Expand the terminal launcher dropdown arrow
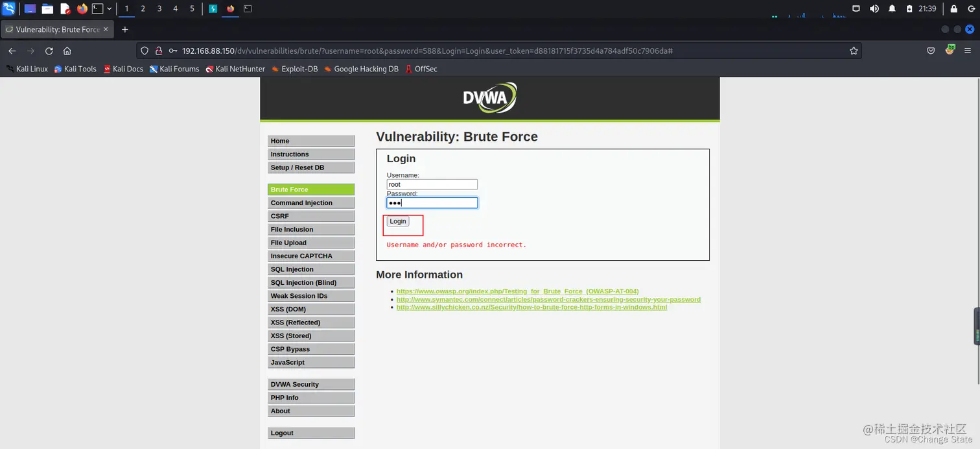This screenshot has width=980, height=449. coord(109,9)
